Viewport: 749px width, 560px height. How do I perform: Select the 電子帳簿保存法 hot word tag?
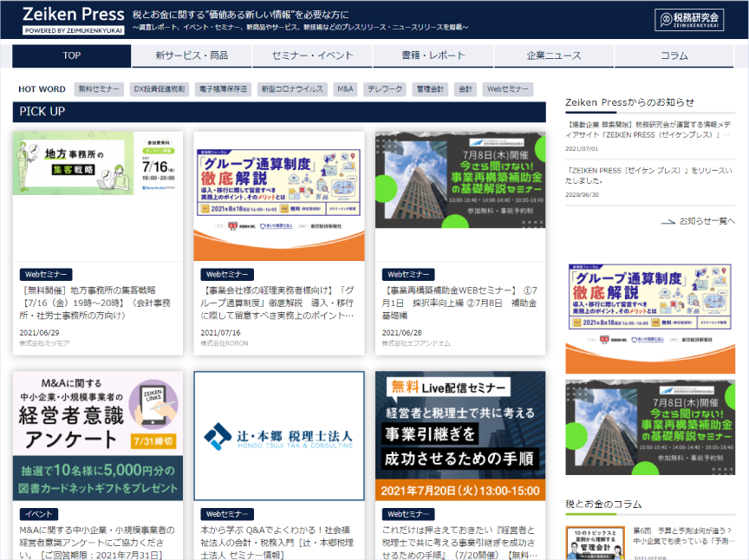pyautogui.click(x=223, y=89)
